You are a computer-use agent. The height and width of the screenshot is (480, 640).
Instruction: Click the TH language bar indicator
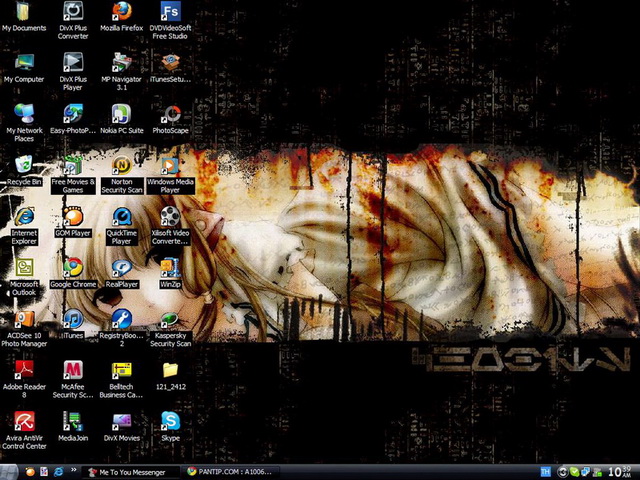[545, 472]
